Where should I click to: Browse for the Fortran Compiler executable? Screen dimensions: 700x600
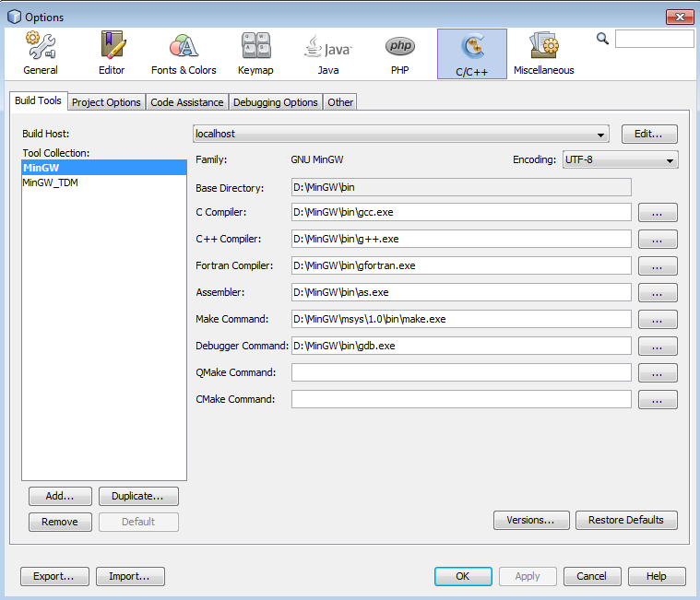tap(658, 265)
